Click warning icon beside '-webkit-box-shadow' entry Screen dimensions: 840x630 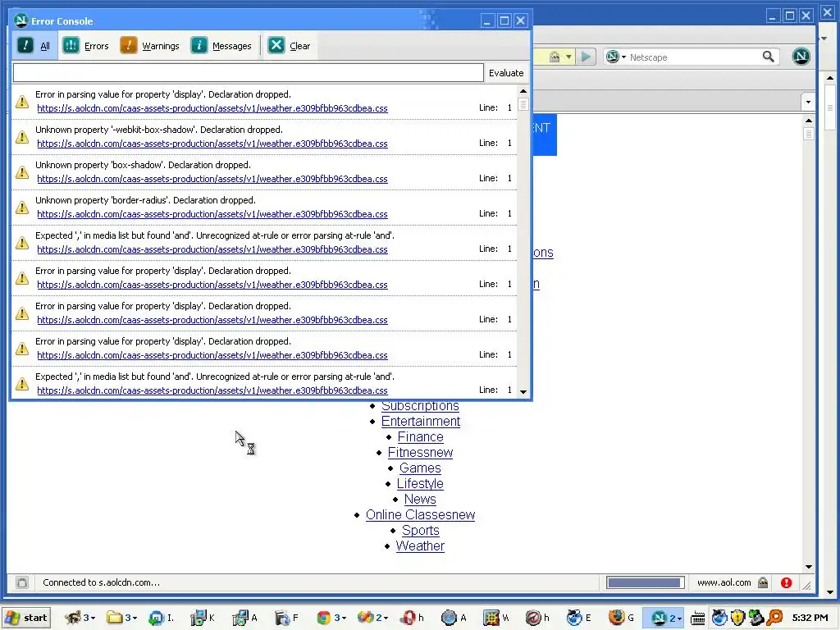point(22,137)
